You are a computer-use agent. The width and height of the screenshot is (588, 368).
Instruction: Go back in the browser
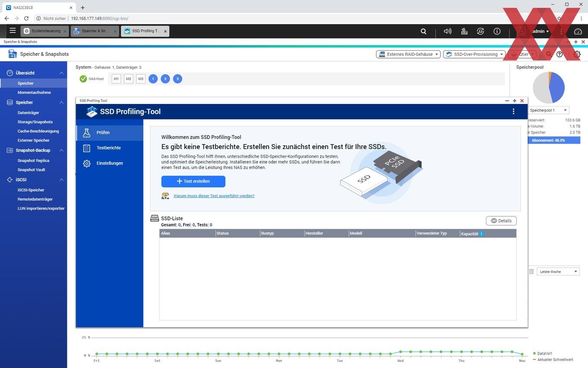tap(6, 18)
